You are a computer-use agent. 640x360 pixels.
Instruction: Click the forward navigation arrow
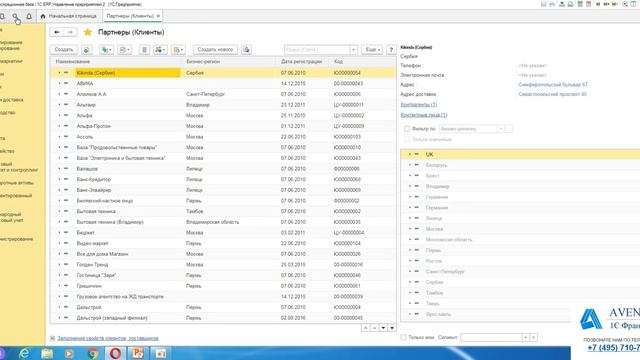coord(70,32)
